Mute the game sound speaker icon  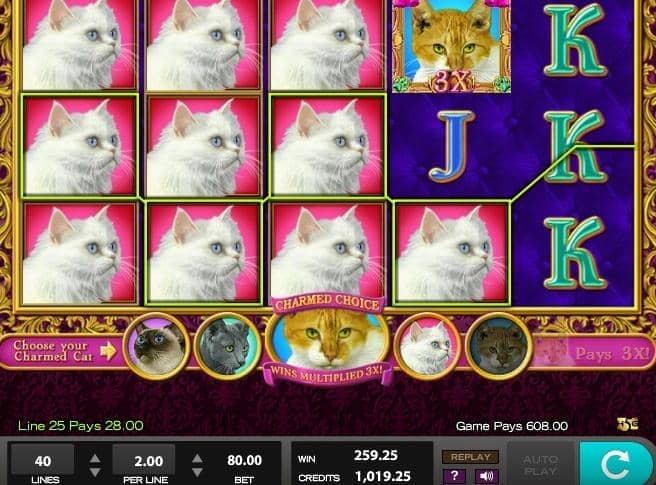click(486, 476)
